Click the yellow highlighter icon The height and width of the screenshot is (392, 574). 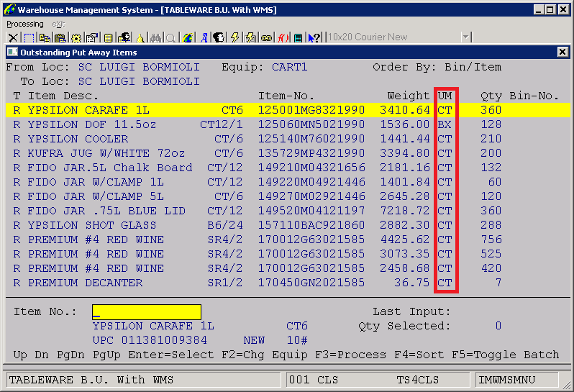140,37
